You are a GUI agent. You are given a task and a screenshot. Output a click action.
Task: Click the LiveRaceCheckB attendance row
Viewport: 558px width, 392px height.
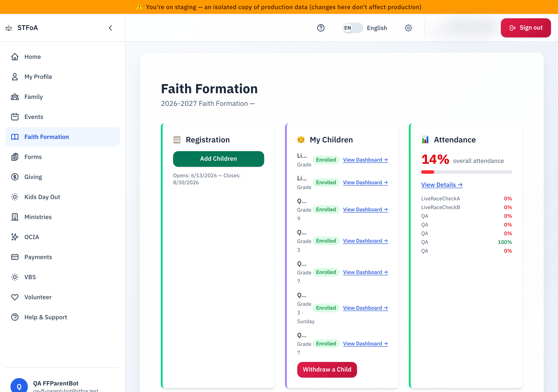(x=466, y=207)
